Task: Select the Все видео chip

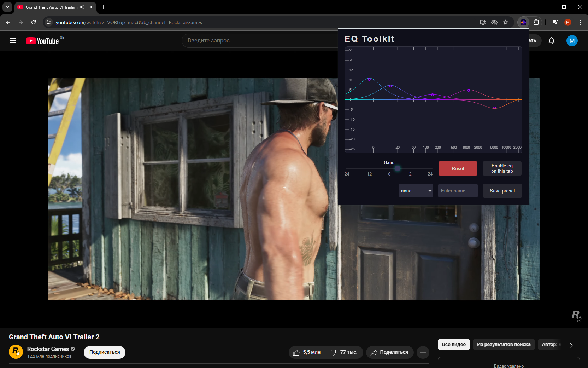Action: point(454,345)
